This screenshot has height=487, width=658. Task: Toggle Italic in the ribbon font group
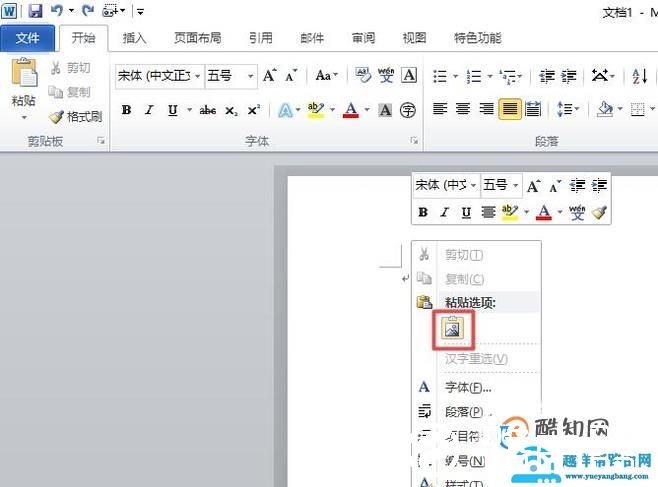[x=149, y=110]
